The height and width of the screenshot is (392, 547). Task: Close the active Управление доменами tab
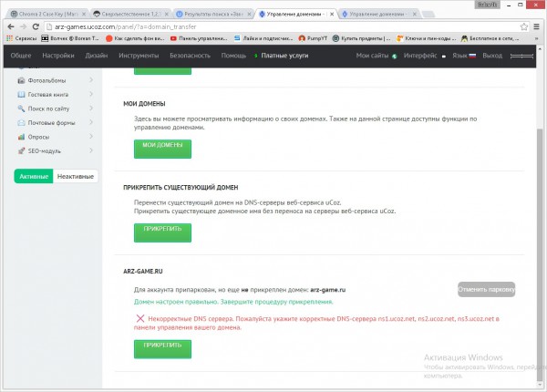pyautogui.click(x=332, y=15)
